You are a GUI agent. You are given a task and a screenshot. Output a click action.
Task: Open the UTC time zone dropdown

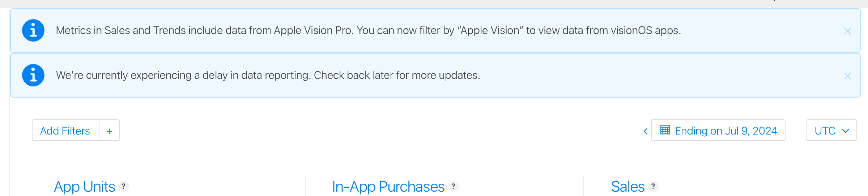825,131
